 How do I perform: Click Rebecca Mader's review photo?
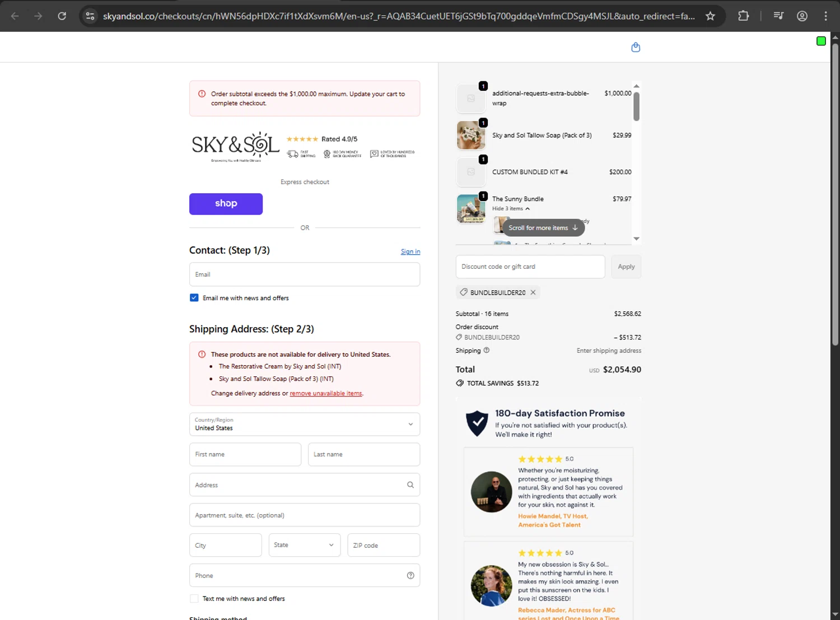[491, 586]
